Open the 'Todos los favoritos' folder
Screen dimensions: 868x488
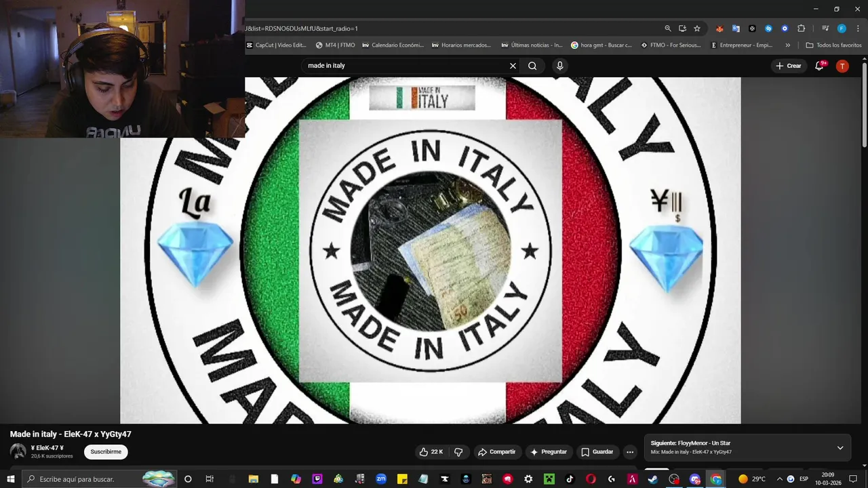pos(833,45)
